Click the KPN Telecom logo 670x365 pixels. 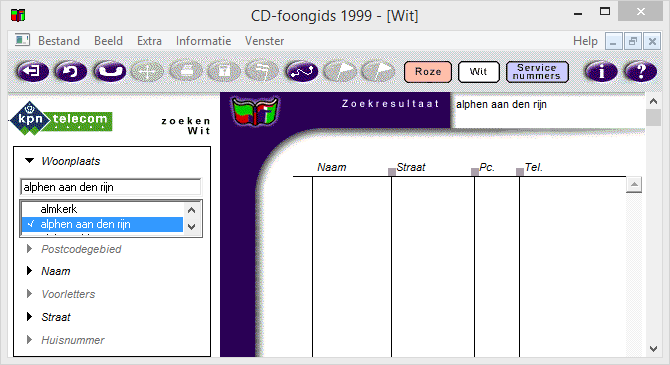point(61,118)
